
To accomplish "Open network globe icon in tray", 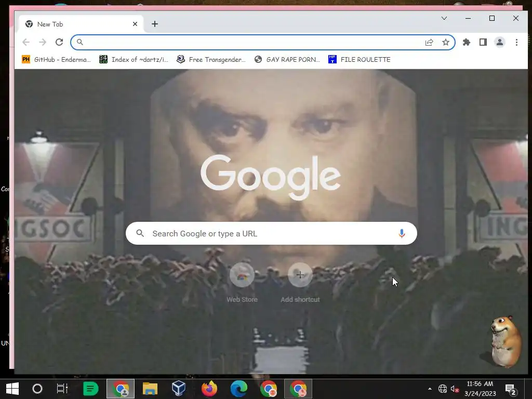I will pos(443,389).
